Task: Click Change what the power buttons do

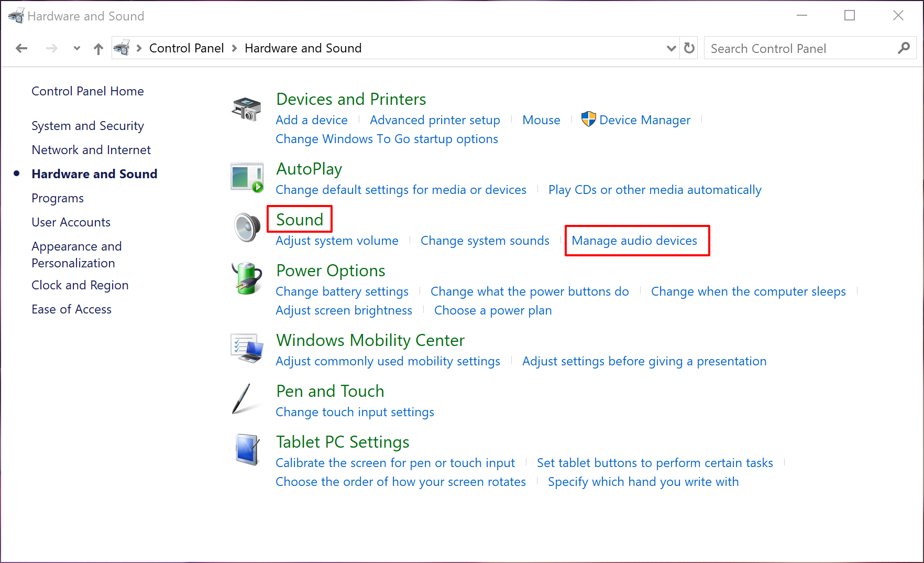Action: pos(530,291)
